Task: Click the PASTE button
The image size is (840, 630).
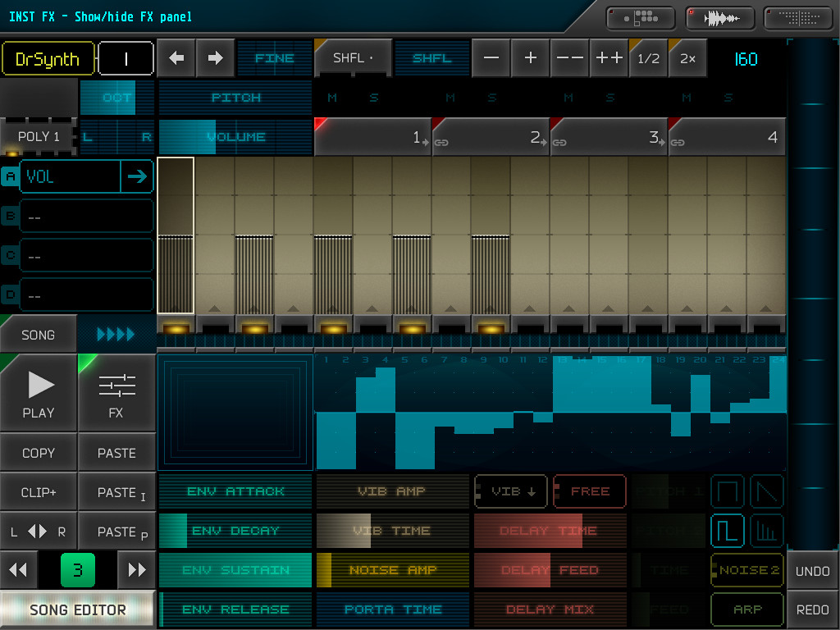Action: pyautogui.click(x=116, y=452)
